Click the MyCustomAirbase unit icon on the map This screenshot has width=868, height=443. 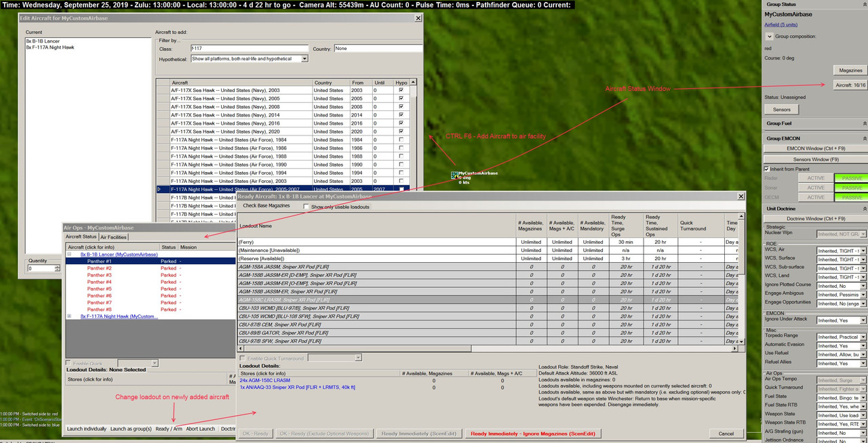click(x=455, y=175)
